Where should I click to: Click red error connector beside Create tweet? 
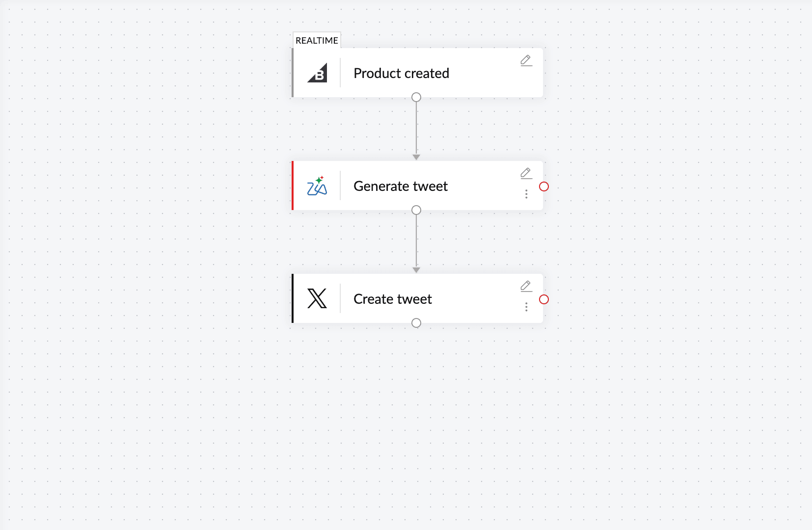click(x=544, y=299)
